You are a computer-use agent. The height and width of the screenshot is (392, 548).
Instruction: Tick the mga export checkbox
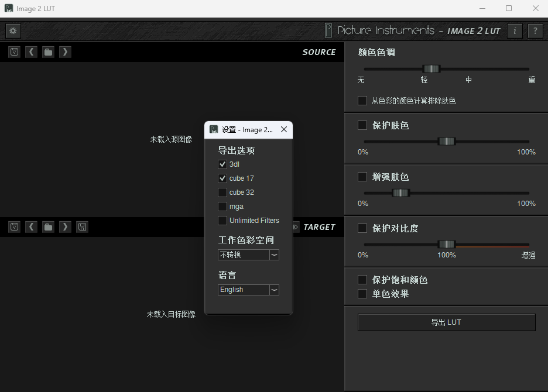tap(222, 207)
